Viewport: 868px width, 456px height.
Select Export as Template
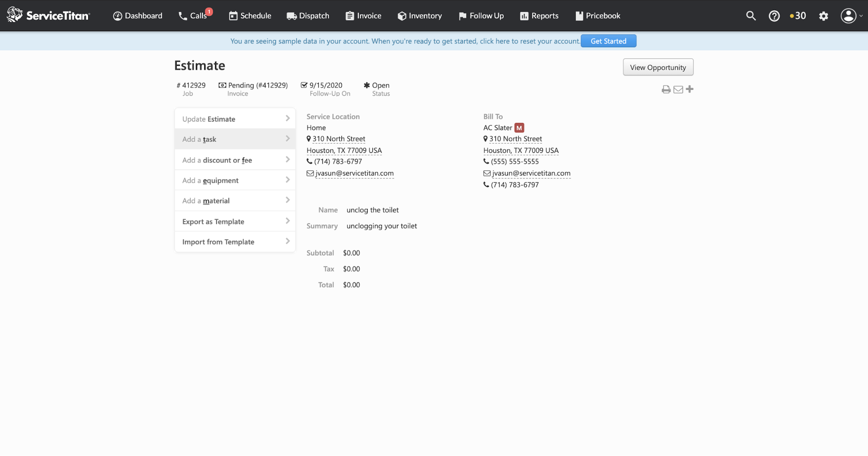pos(235,221)
